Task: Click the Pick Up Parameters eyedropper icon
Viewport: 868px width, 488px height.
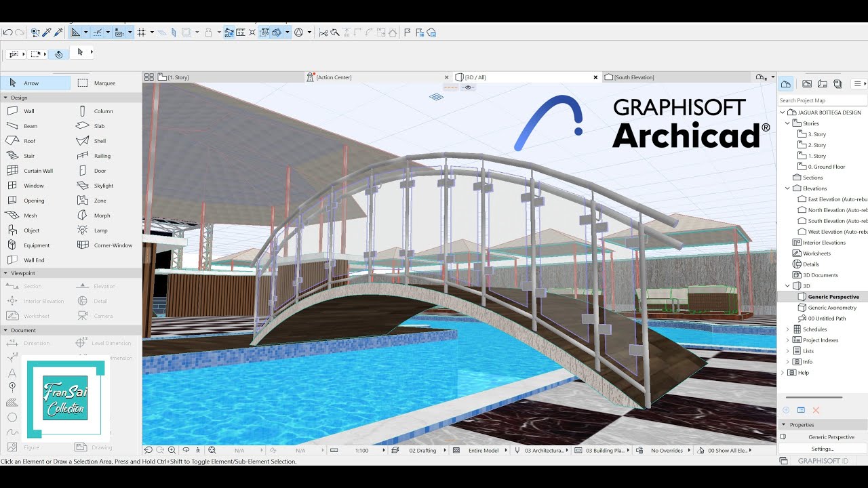Action: coord(47,33)
